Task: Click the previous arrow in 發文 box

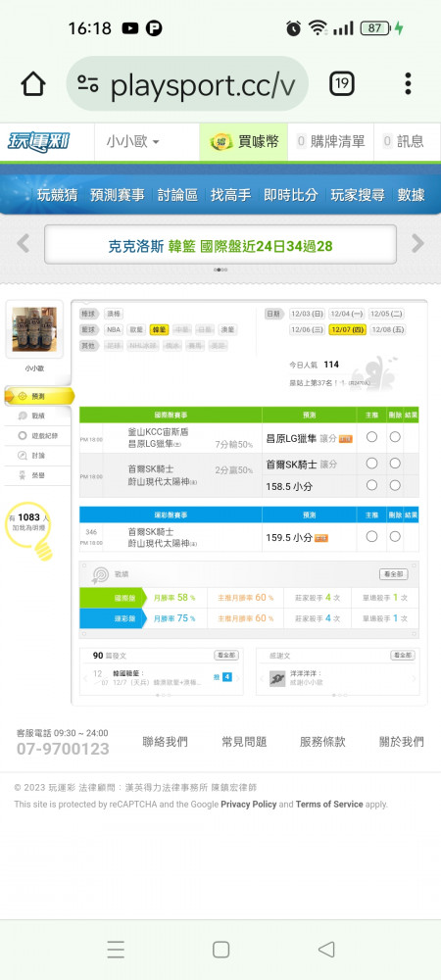Action: click(85, 678)
